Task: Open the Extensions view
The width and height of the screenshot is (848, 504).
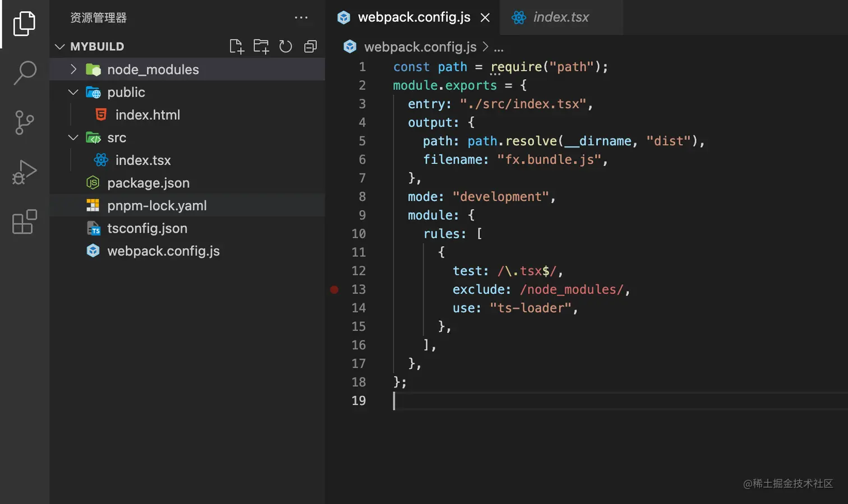Action: click(x=24, y=222)
